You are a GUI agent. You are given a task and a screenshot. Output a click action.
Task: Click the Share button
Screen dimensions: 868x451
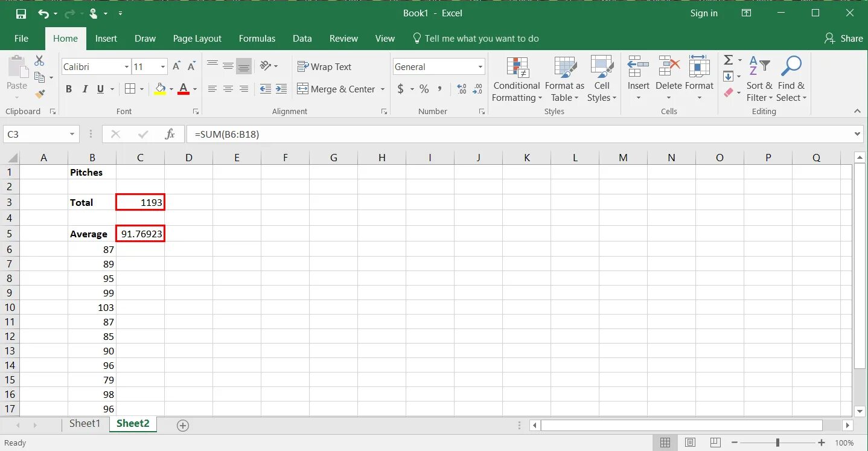(843, 38)
